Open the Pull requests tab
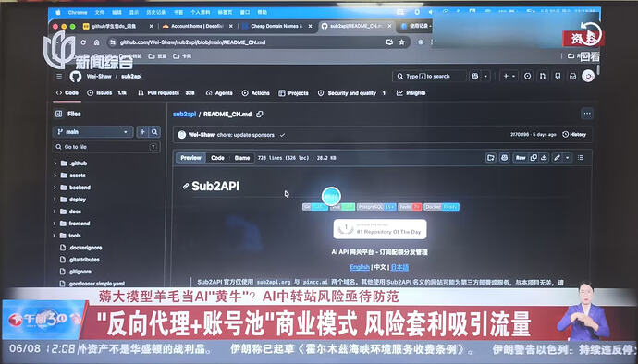Viewport: 638px width, 364px height. coord(166,93)
